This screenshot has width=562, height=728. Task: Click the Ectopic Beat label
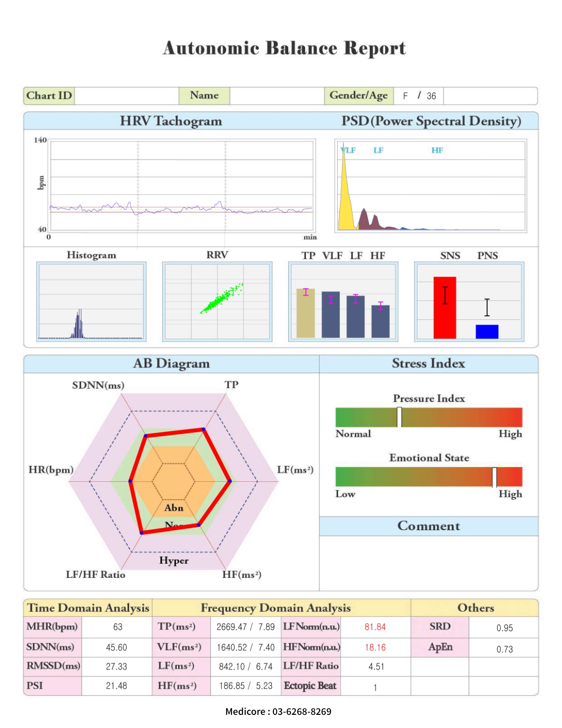[310, 685]
